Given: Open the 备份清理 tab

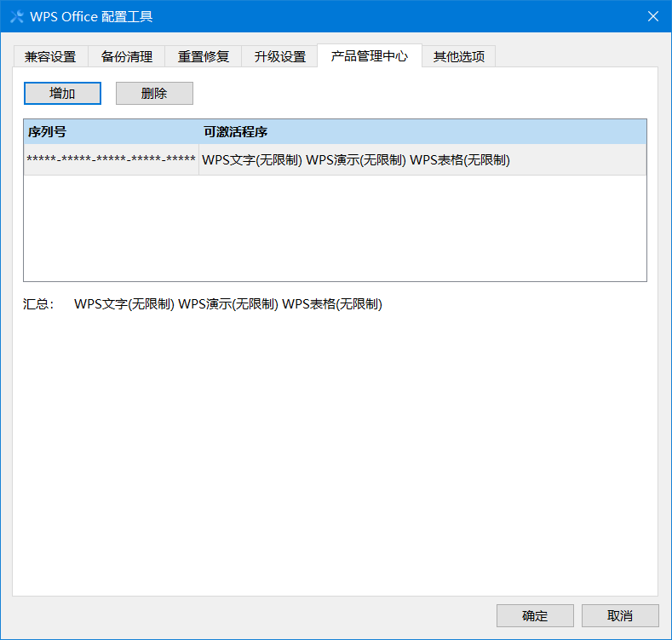Looking at the screenshot, I should (x=127, y=56).
